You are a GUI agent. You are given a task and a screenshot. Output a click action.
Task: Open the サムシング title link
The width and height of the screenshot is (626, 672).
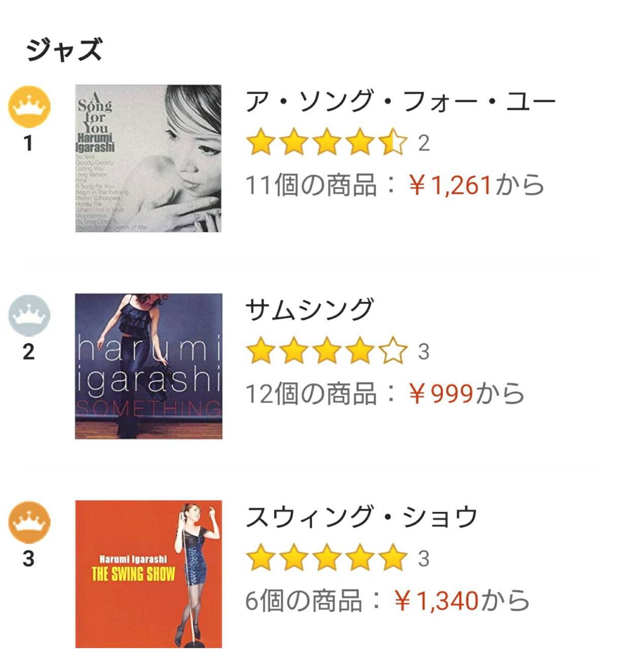tap(309, 309)
